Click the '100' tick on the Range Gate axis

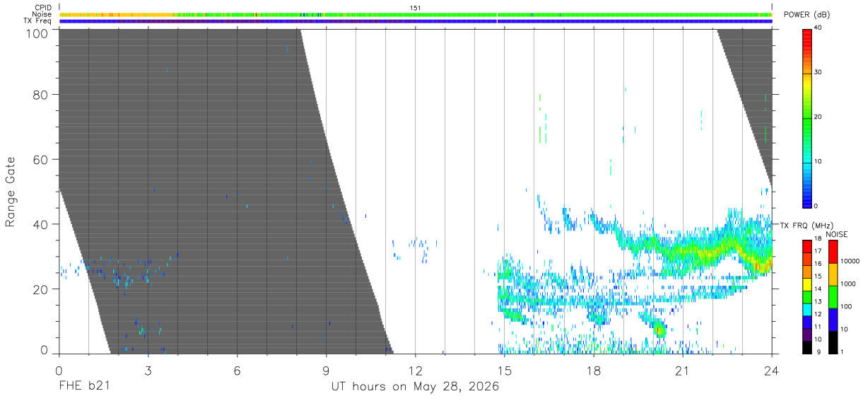click(x=37, y=33)
